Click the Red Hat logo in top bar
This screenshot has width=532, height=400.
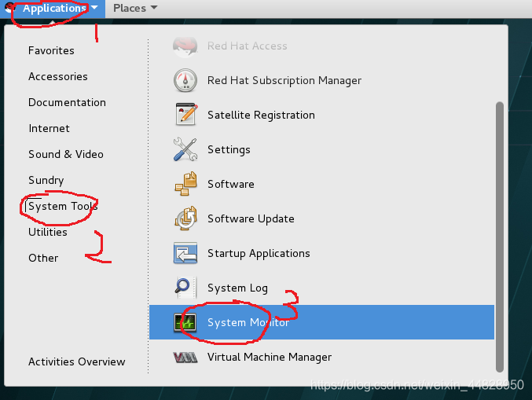point(9,7)
